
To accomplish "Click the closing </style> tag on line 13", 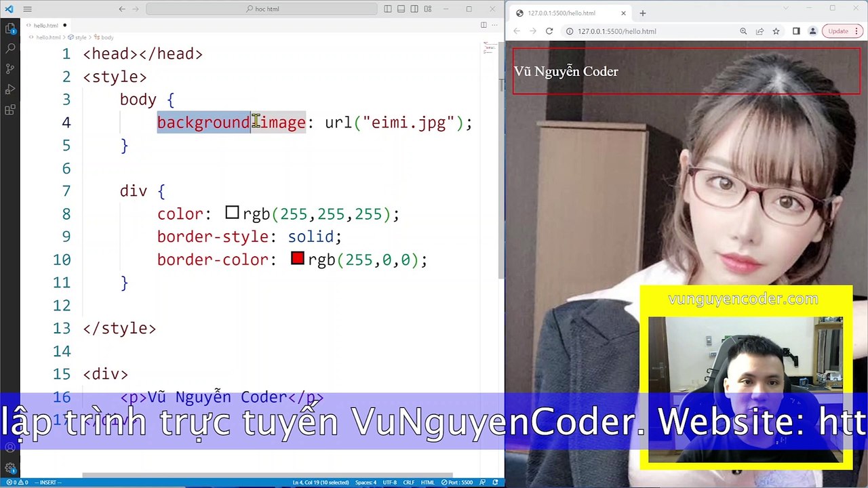I will tap(119, 328).
